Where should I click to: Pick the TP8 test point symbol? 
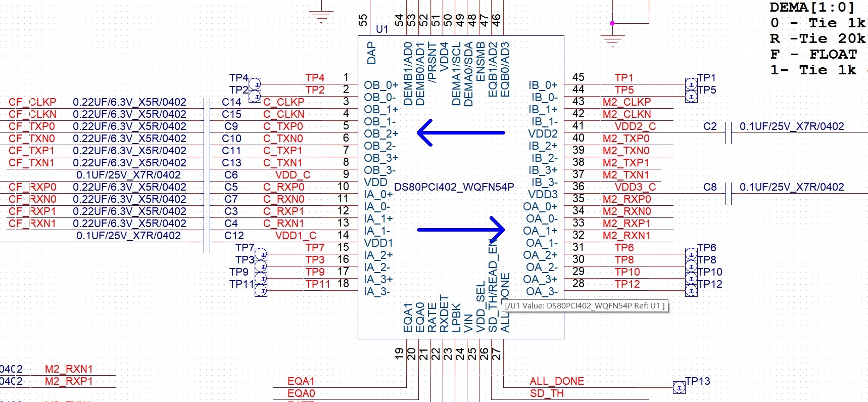pos(691,266)
